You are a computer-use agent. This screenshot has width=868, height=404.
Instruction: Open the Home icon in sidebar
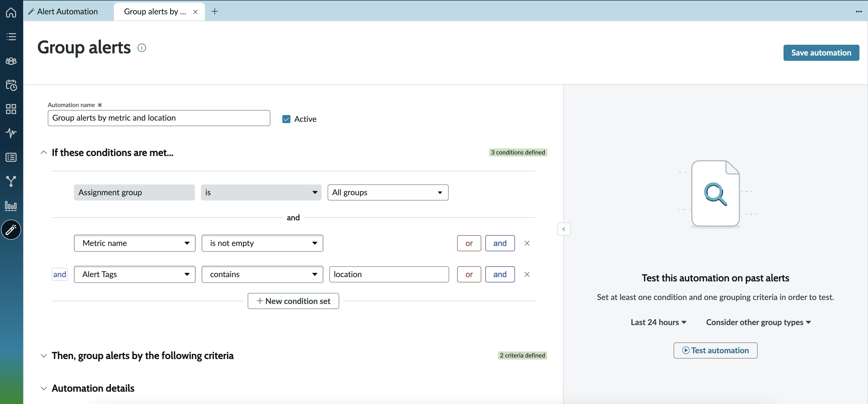pyautogui.click(x=11, y=13)
